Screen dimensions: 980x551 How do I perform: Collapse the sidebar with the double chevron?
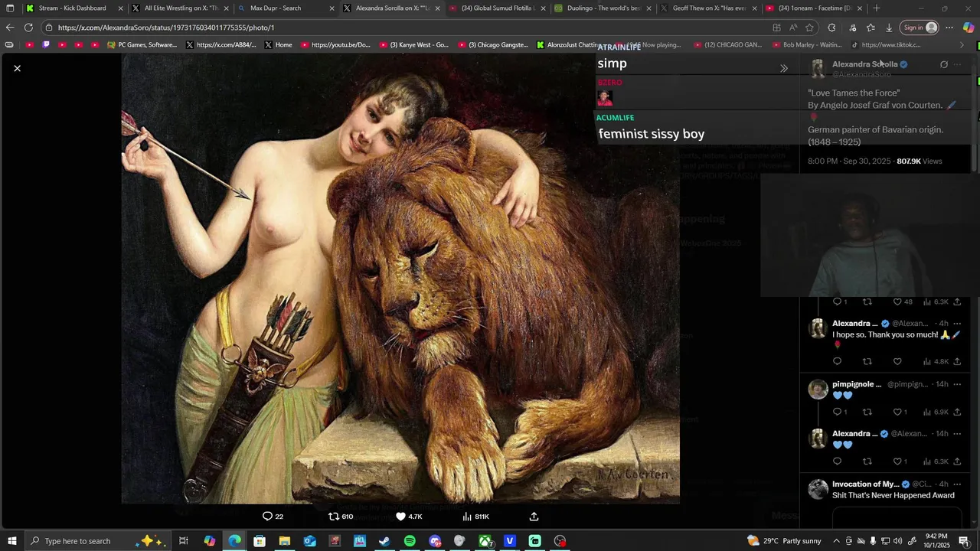click(784, 68)
